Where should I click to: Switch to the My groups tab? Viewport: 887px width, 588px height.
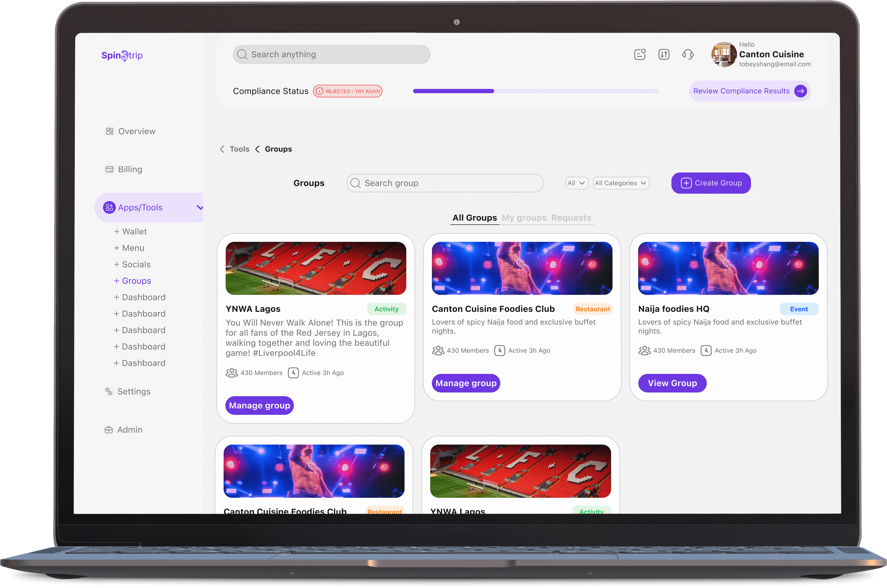coord(524,217)
